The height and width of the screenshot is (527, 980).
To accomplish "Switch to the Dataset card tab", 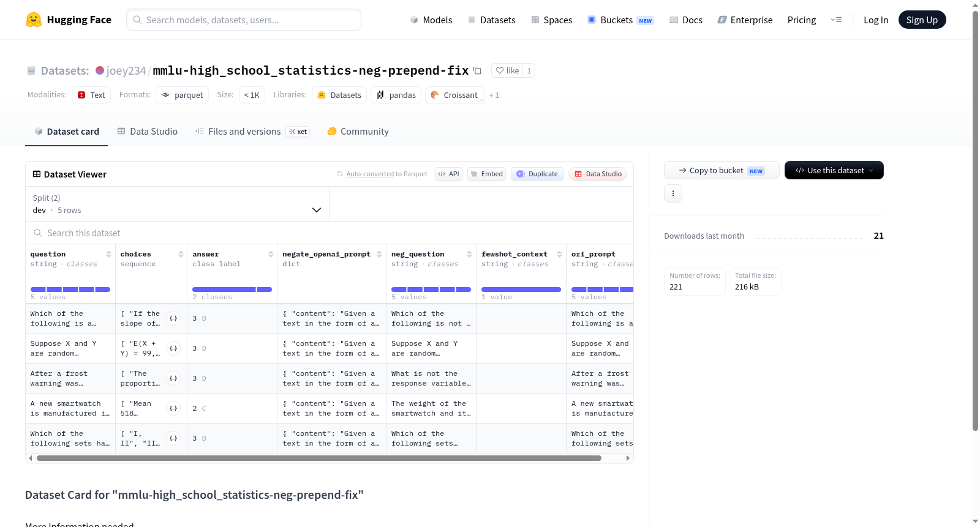I will 67,132.
